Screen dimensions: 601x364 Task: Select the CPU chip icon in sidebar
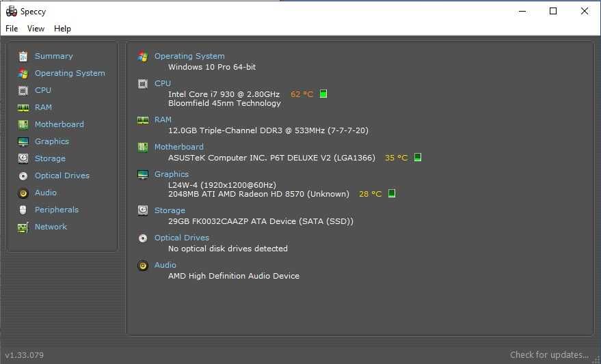pyautogui.click(x=23, y=90)
